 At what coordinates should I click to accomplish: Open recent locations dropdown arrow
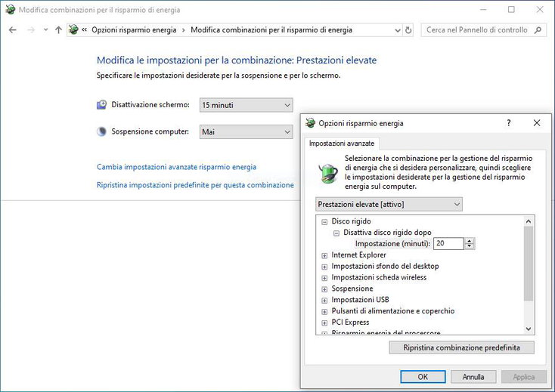click(x=45, y=30)
